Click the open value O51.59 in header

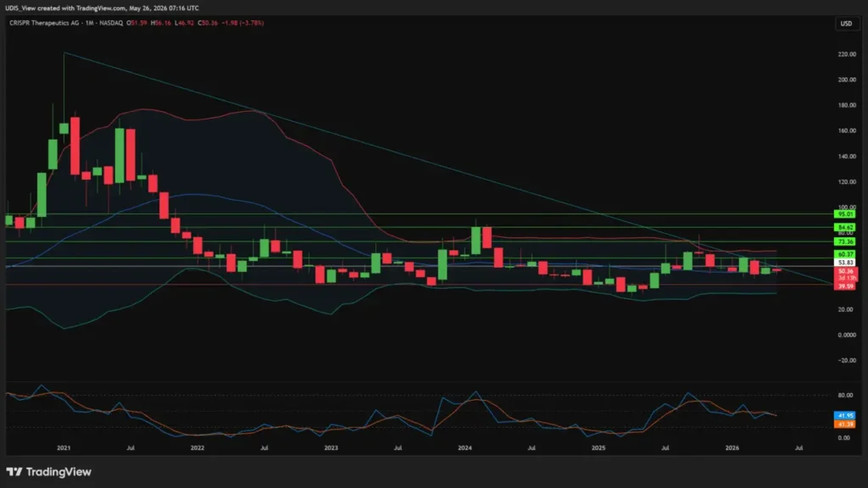136,23
